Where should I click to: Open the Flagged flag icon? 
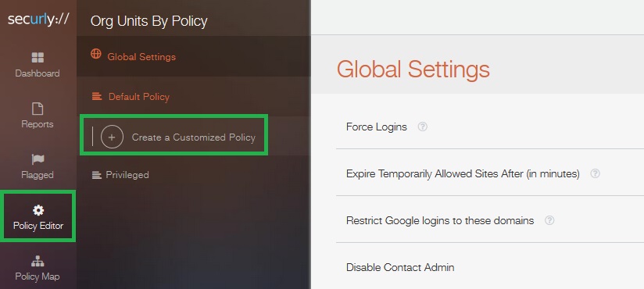coord(38,159)
